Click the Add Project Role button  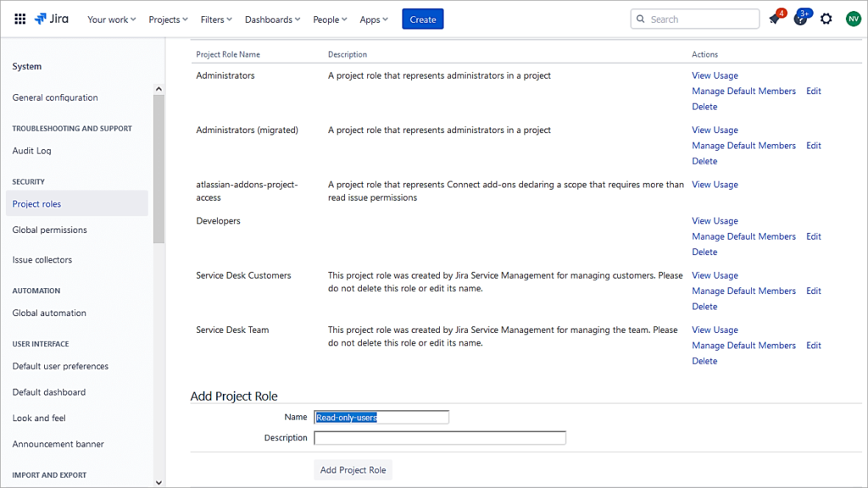pyautogui.click(x=353, y=469)
